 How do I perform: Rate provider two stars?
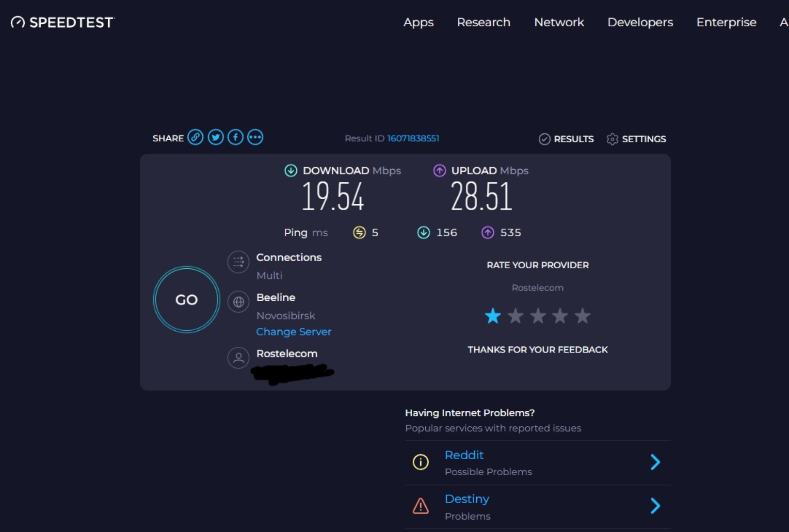pyautogui.click(x=515, y=316)
